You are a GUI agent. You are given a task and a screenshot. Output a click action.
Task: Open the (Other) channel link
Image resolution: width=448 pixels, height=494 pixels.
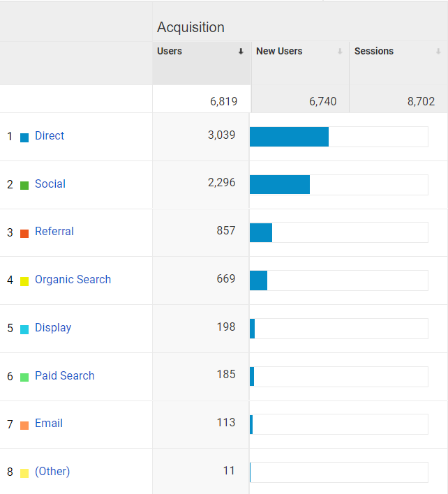[x=52, y=471]
